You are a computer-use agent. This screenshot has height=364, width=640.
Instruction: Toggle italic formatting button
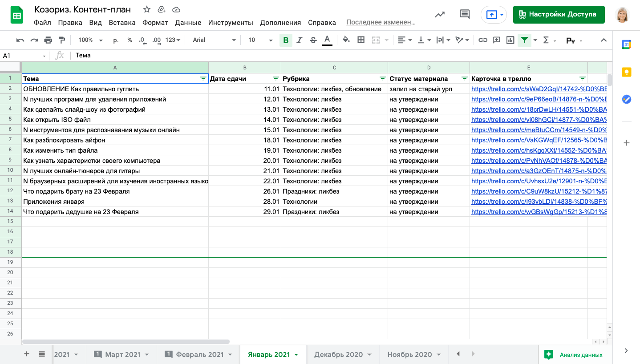click(x=300, y=40)
